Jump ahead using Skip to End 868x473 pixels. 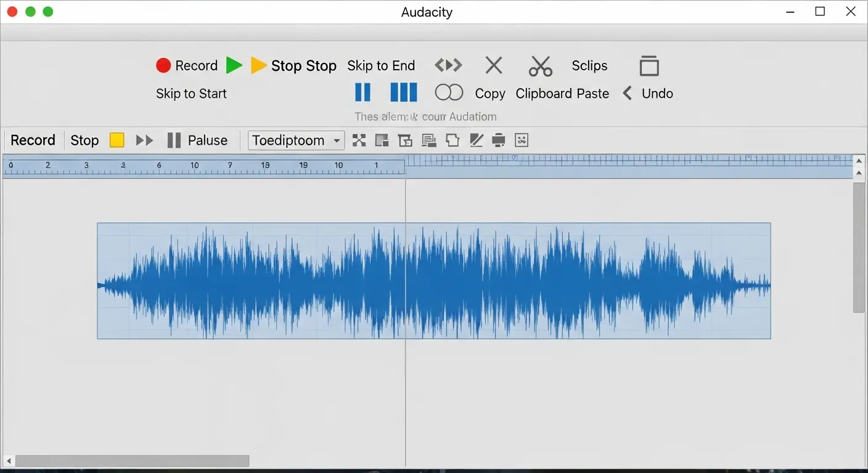(381, 65)
